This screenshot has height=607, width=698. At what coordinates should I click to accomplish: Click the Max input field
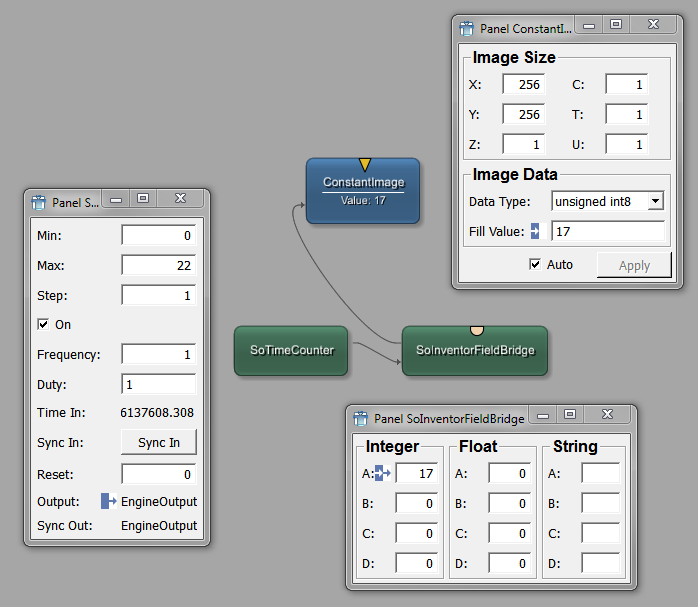coord(159,265)
